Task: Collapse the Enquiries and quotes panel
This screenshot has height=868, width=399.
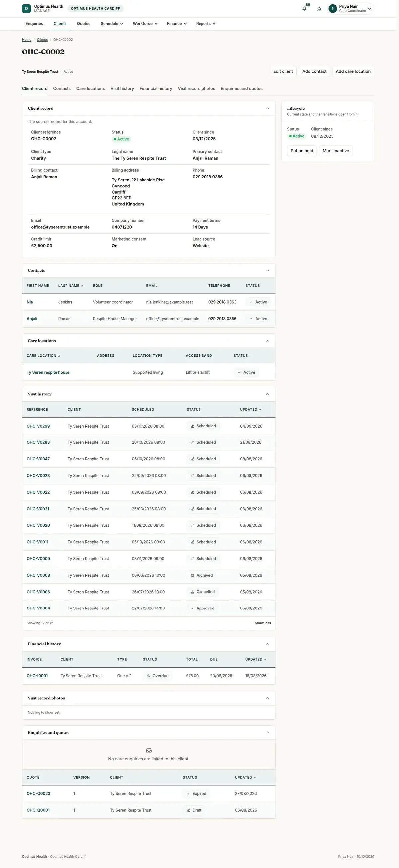Action: pyautogui.click(x=268, y=732)
